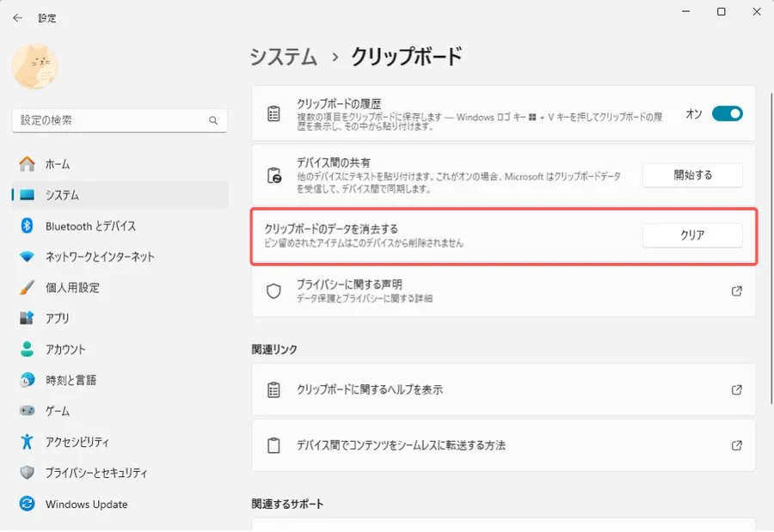Screen dimensions: 774x532
Task: Go to プライバシーとセキュリティ settings
Action: tap(96, 474)
